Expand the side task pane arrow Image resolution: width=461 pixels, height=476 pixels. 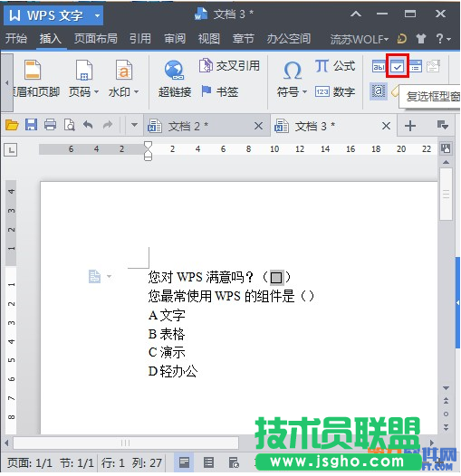[x=457, y=302]
